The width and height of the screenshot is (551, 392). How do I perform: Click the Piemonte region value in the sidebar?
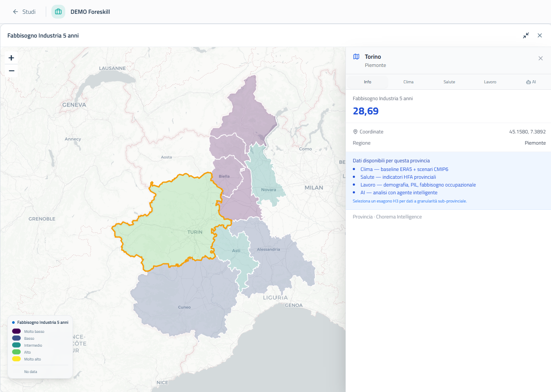click(535, 143)
